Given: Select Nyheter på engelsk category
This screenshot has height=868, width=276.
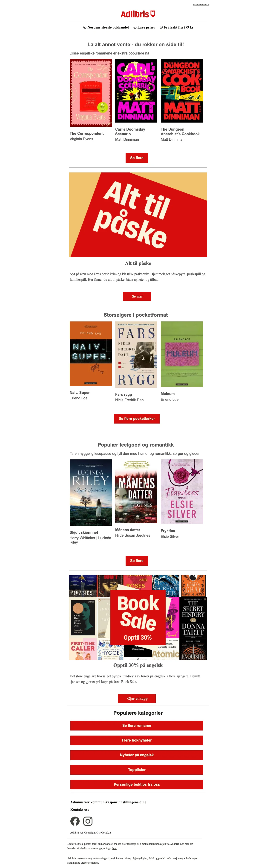Looking at the screenshot, I should click(x=137, y=755).
